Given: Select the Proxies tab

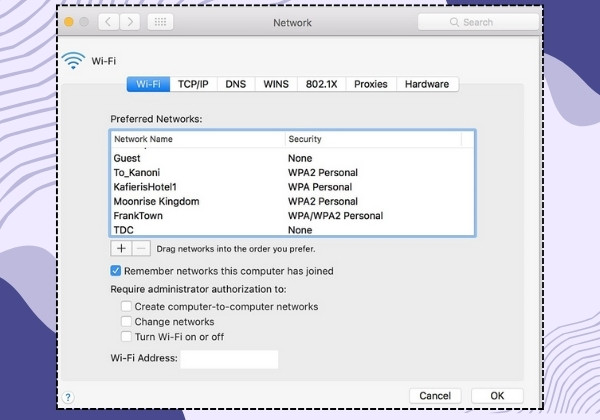Looking at the screenshot, I should coord(371,84).
